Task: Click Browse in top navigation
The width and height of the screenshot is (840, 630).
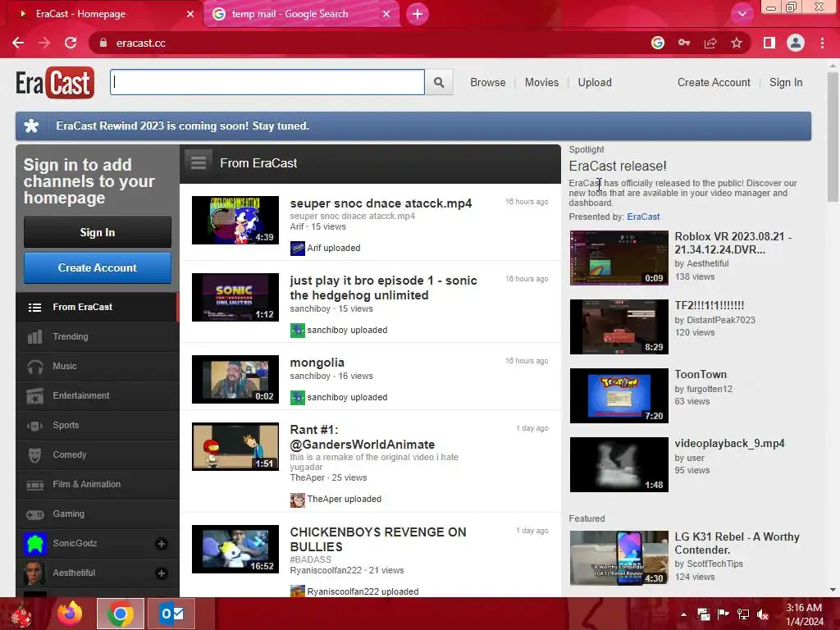Action: pos(487,83)
